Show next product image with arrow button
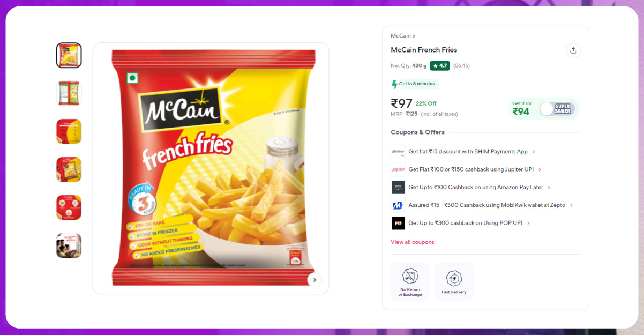 pos(314,279)
